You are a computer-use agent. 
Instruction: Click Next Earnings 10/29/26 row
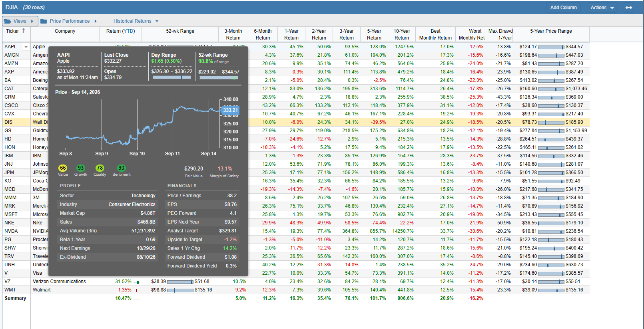coord(108,248)
